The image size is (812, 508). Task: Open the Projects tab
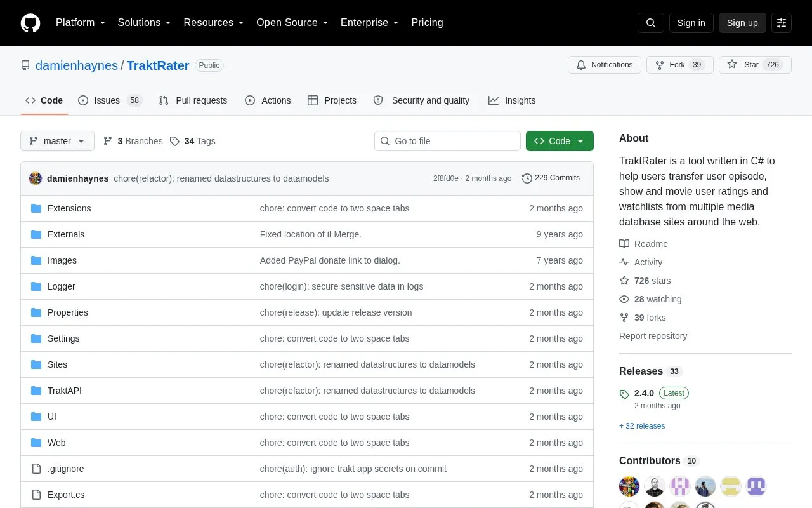pos(332,100)
